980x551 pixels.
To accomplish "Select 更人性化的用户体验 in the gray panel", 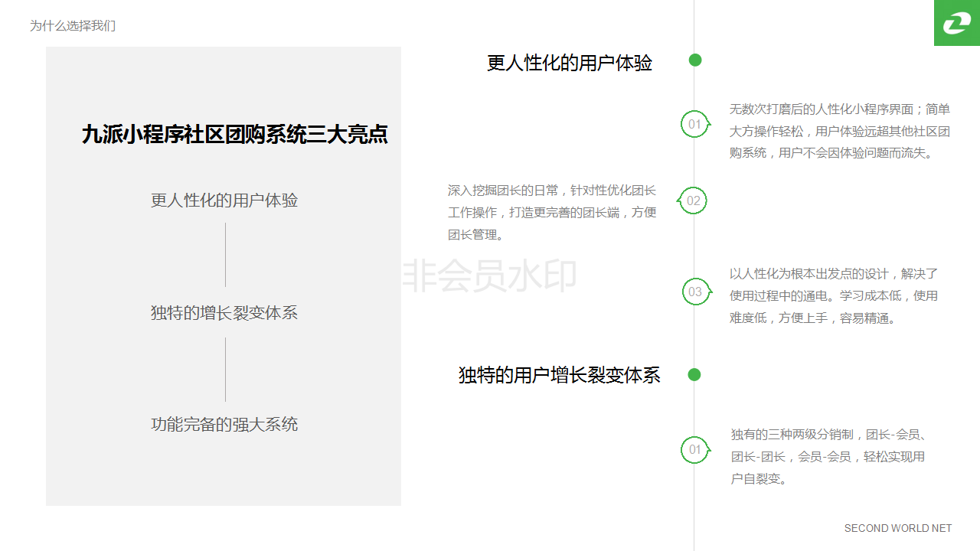I will tap(224, 201).
